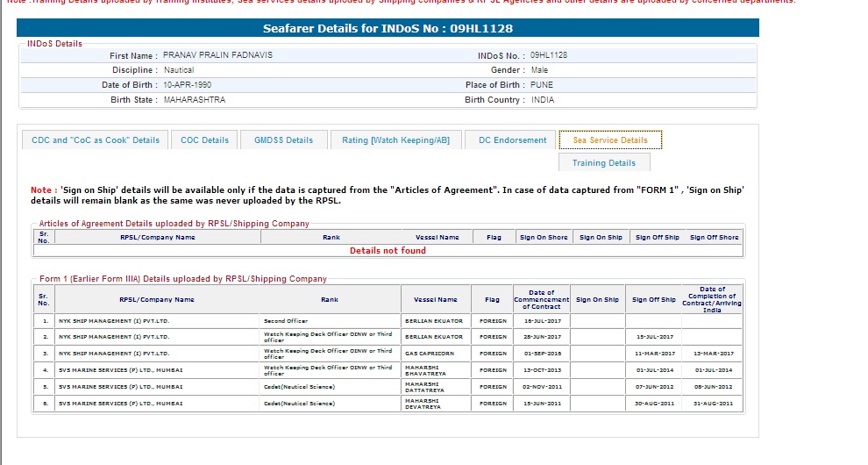Click the Date of Commencement of Contract header
The image size is (868, 465).
(542, 299)
